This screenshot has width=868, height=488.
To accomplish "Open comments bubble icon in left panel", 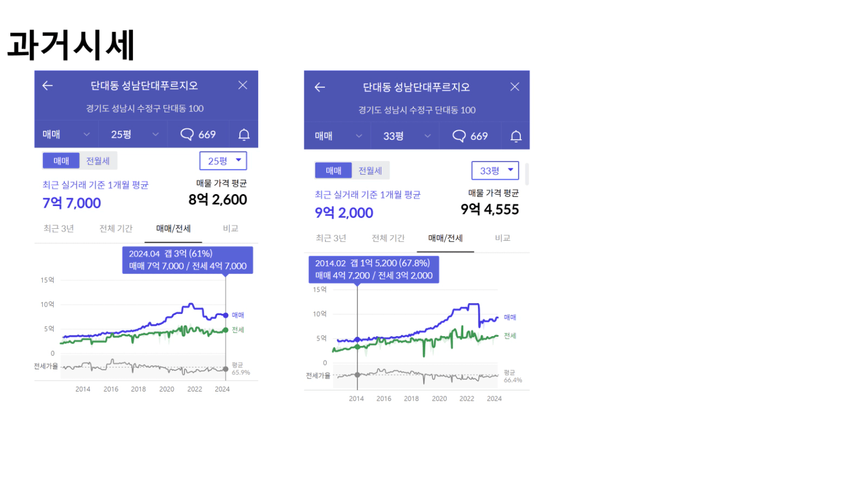I will coord(187,135).
